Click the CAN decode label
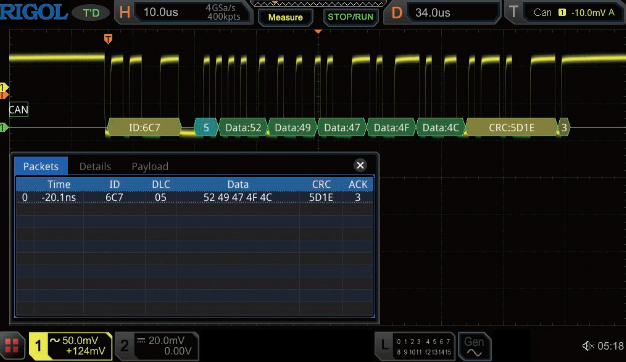Viewport: 626px width, 362px height. 18,110
